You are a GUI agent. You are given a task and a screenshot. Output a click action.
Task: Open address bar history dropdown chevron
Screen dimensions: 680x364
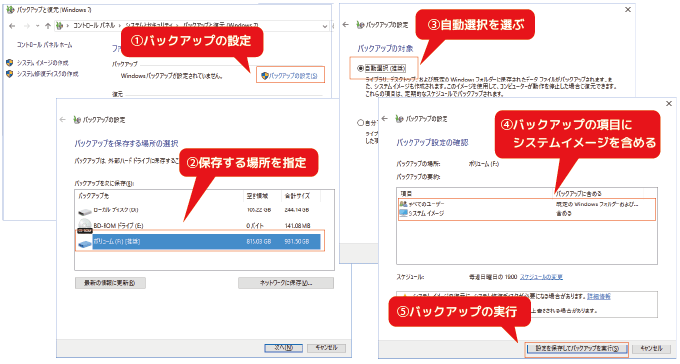[x=325, y=26]
